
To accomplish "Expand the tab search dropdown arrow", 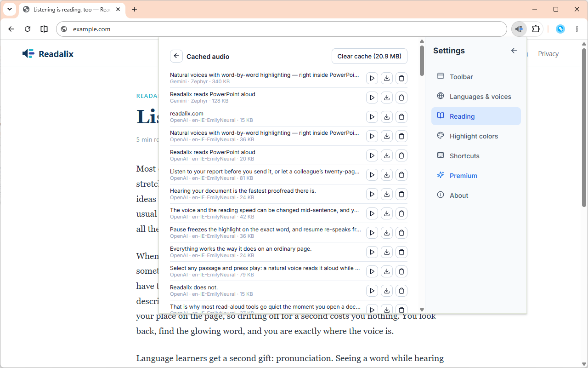I will pos(9,9).
